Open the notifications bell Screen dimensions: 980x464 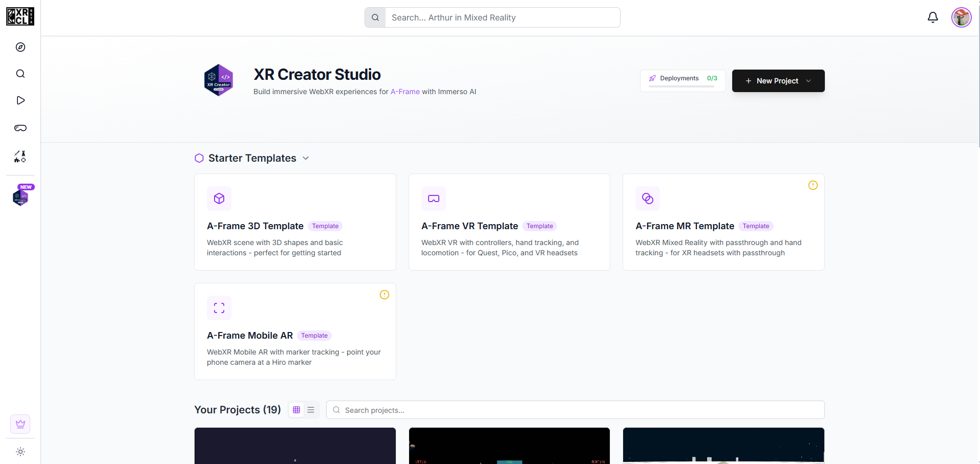click(x=933, y=17)
